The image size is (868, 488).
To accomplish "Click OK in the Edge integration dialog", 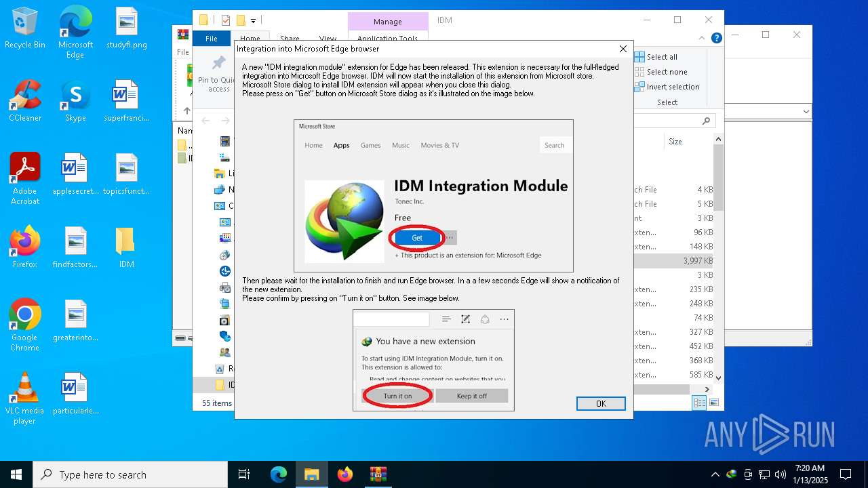I will 601,403.
